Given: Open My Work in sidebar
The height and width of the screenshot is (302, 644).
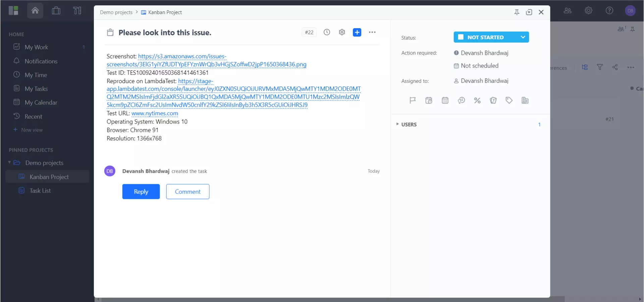Looking at the screenshot, I should click(36, 47).
